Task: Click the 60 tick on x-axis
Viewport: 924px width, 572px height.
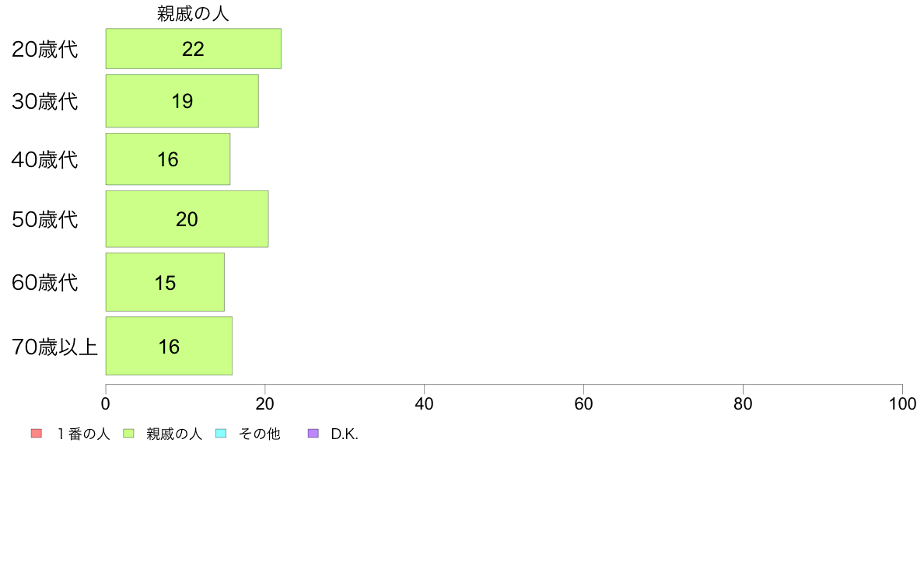Action: click(583, 403)
